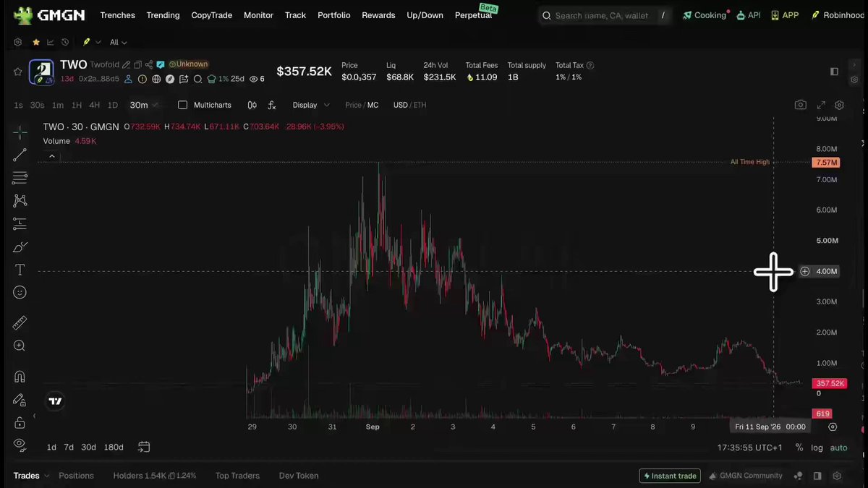Select the zoom in tool

[x=20, y=346]
